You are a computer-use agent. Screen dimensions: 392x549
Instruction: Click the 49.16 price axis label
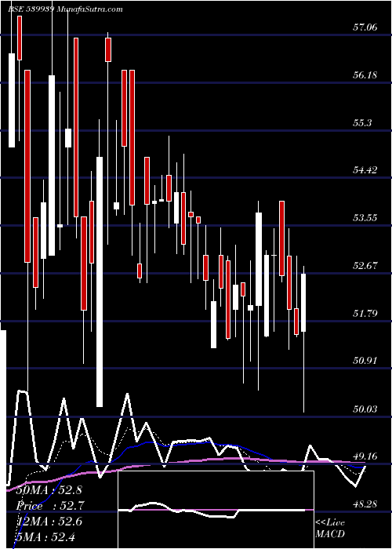coord(365,456)
